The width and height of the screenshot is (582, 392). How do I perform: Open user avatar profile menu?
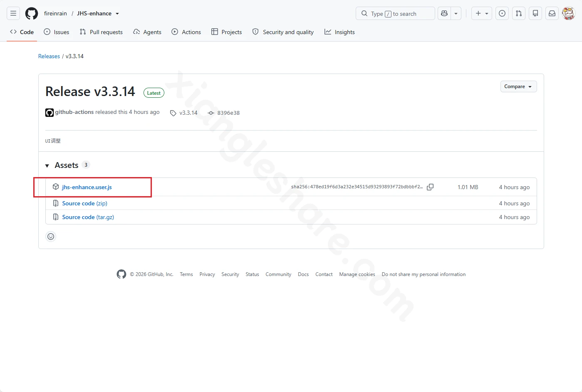tap(568, 13)
